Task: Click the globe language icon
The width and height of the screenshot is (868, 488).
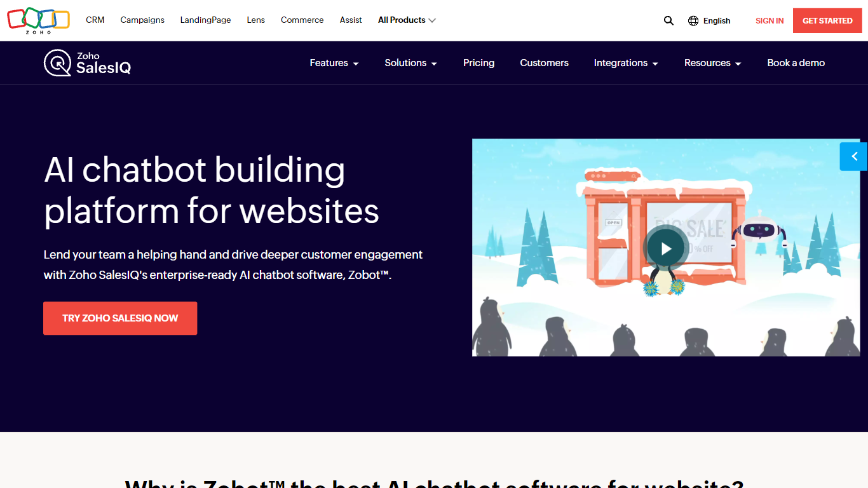Action: [693, 20]
